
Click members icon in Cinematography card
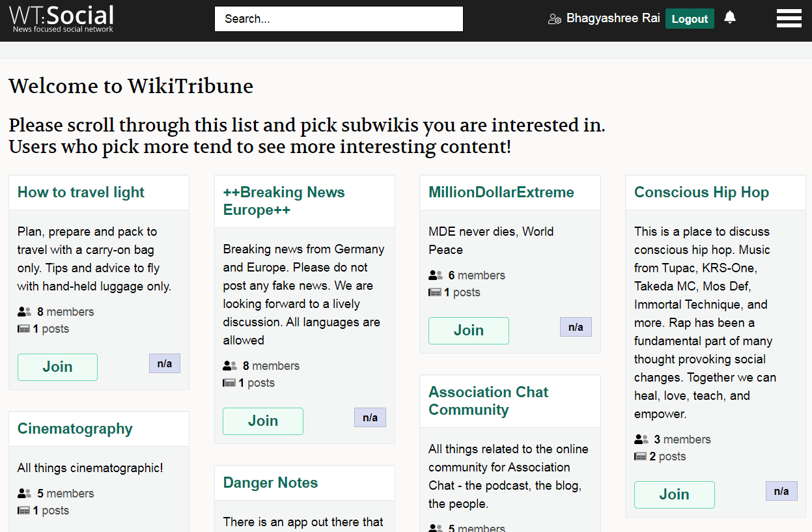(x=24, y=494)
